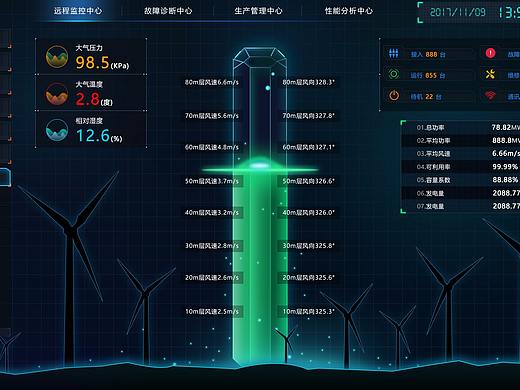Click the 60m层风速4.8m/s label
The image size is (520, 390).
[212, 147]
